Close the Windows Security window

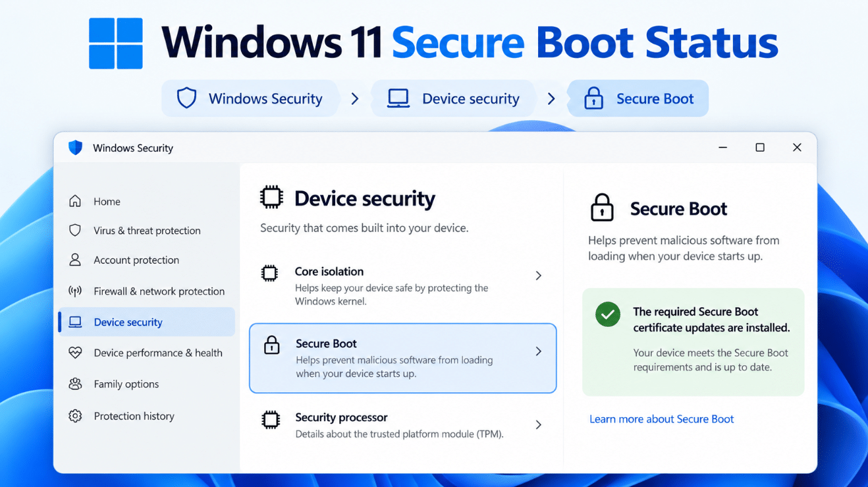point(797,148)
